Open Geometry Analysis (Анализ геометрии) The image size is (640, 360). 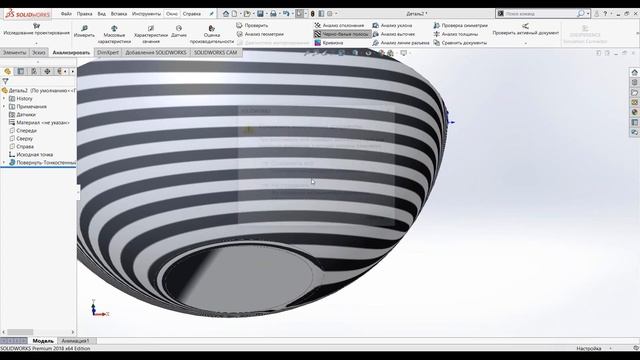point(260,34)
